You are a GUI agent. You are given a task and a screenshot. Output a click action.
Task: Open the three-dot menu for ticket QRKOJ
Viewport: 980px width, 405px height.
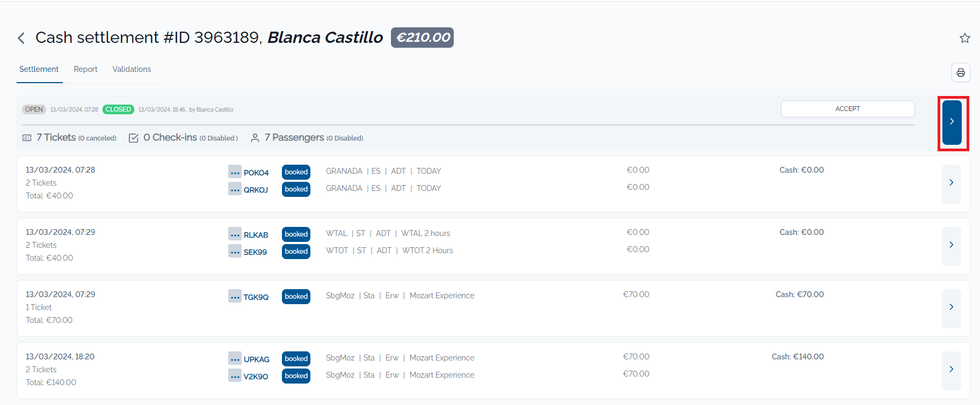(235, 189)
